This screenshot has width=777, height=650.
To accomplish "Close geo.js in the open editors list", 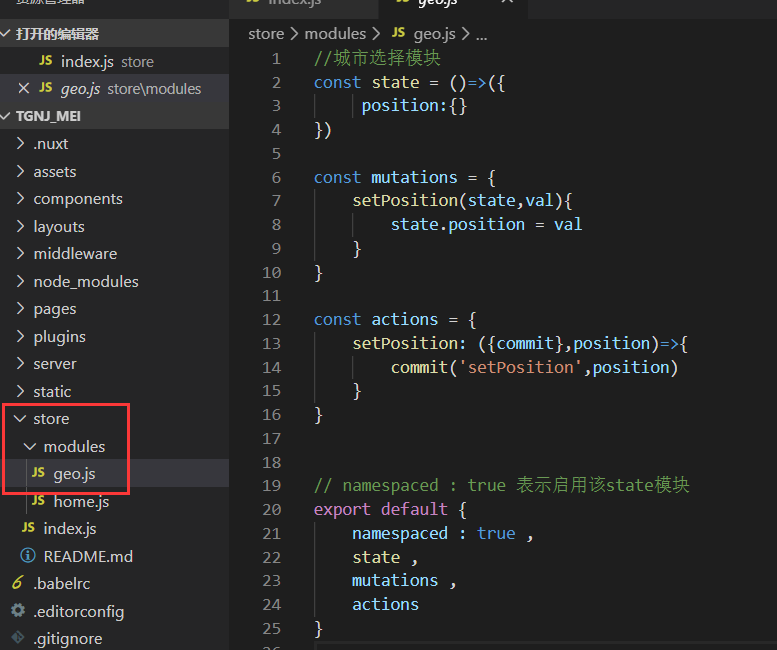I will 23,88.
